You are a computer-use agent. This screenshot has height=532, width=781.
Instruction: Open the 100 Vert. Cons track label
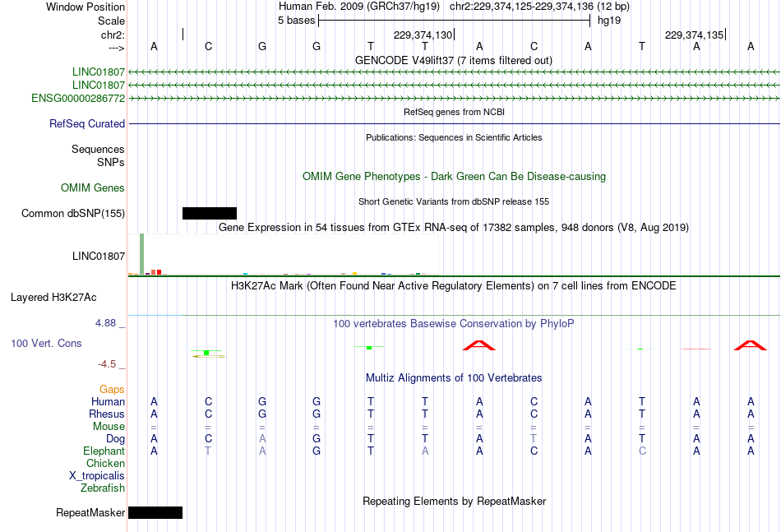[x=46, y=343]
